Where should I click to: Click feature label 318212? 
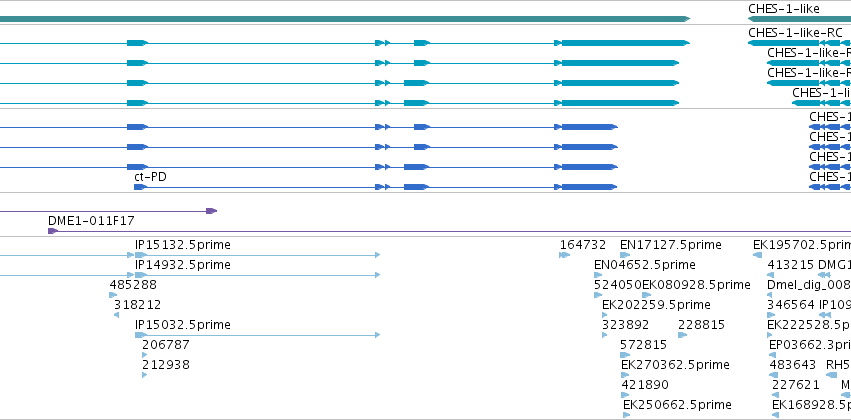[x=137, y=304]
